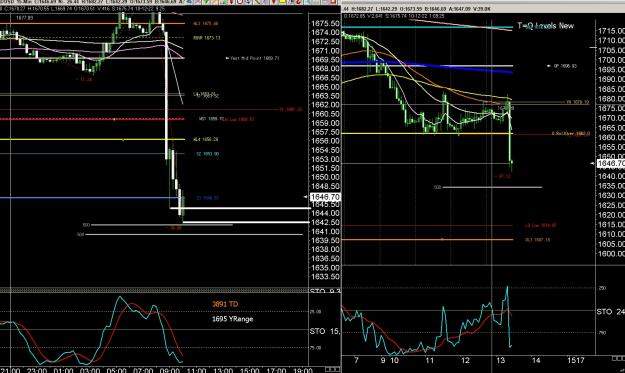Click the 1675.50 price label on left chart axis
This screenshot has width=625, height=373.
(x=325, y=24)
